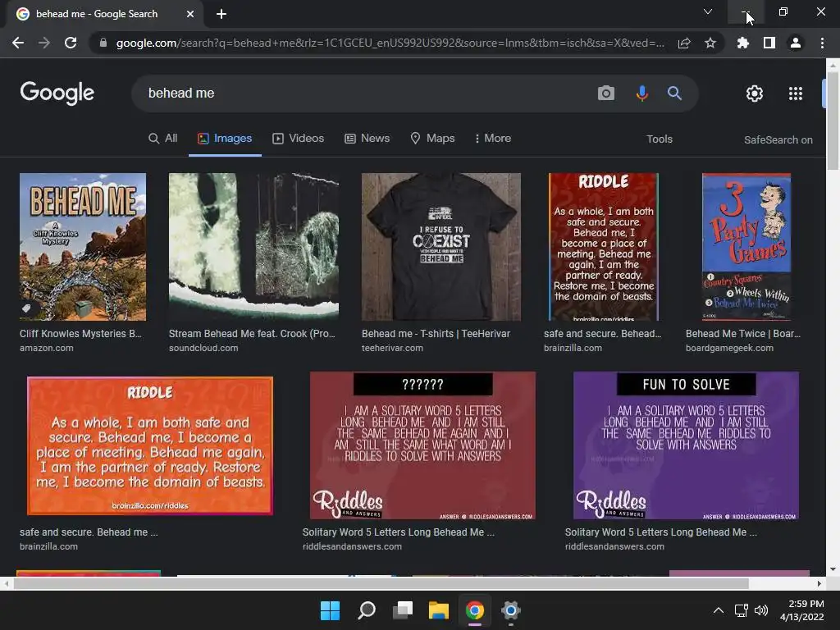This screenshot has height=630, width=840.
Task: Go back with the browser back arrow
Action: [x=18, y=43]
